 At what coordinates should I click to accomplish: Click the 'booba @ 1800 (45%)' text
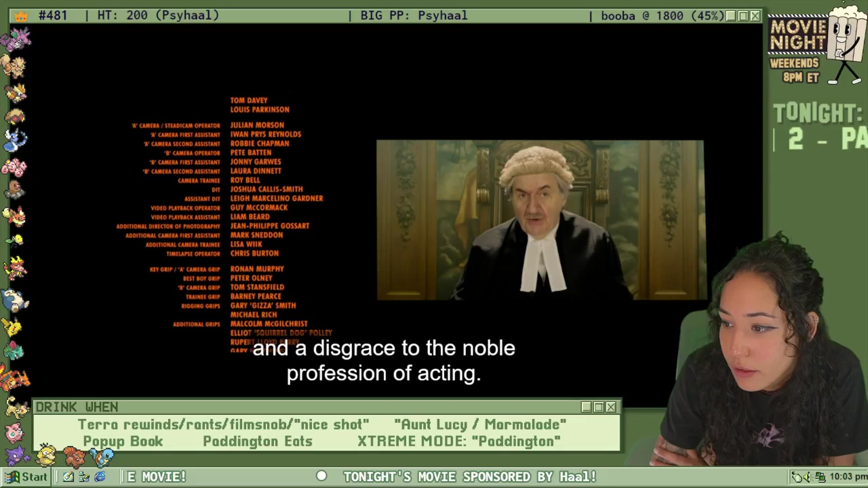pos(662,16)
